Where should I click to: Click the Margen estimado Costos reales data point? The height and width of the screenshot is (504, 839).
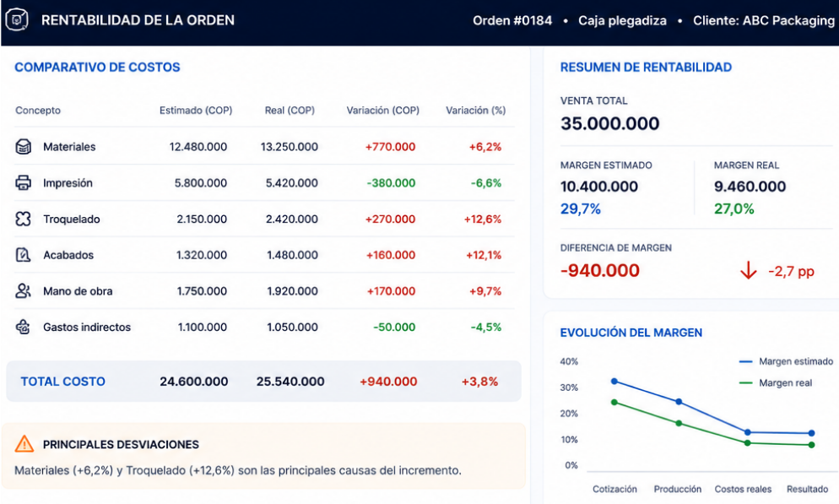click(x=748, y=432)
